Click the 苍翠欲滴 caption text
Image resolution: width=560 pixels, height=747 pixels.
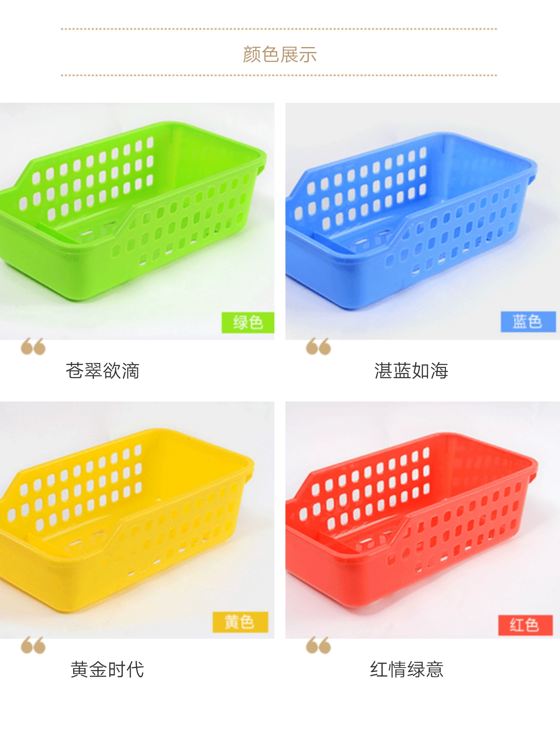[x=102, y=370]
